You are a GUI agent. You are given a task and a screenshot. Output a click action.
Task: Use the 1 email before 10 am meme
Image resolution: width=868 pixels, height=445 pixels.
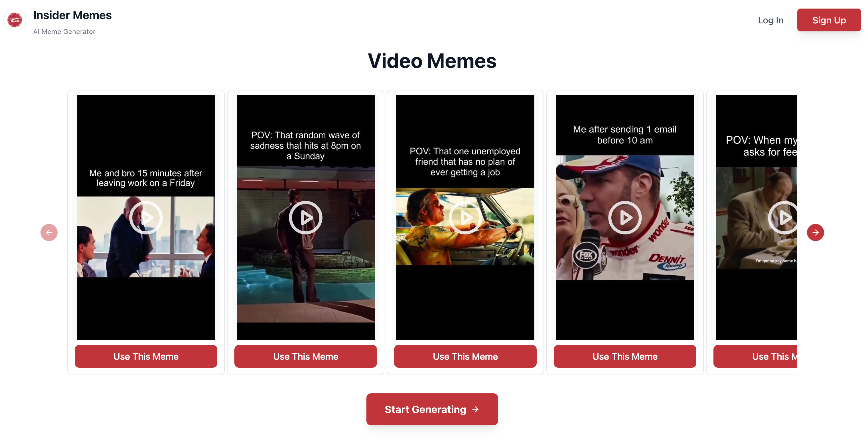(625, 356)
